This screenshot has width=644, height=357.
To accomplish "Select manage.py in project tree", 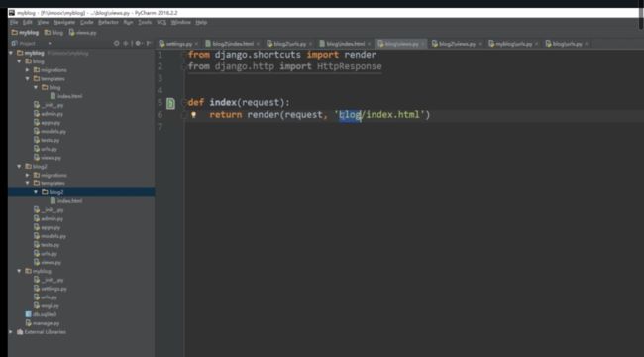I will click(43, 323).
